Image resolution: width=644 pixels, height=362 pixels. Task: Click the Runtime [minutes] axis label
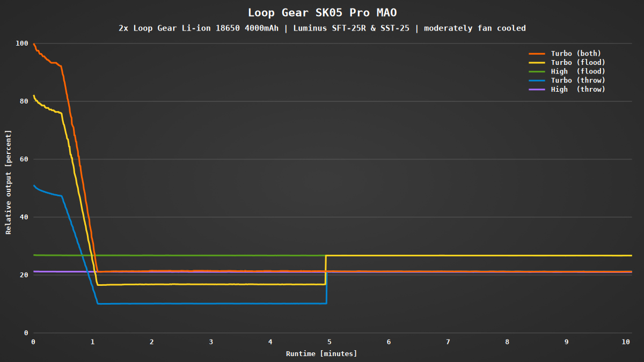point(321,354)
